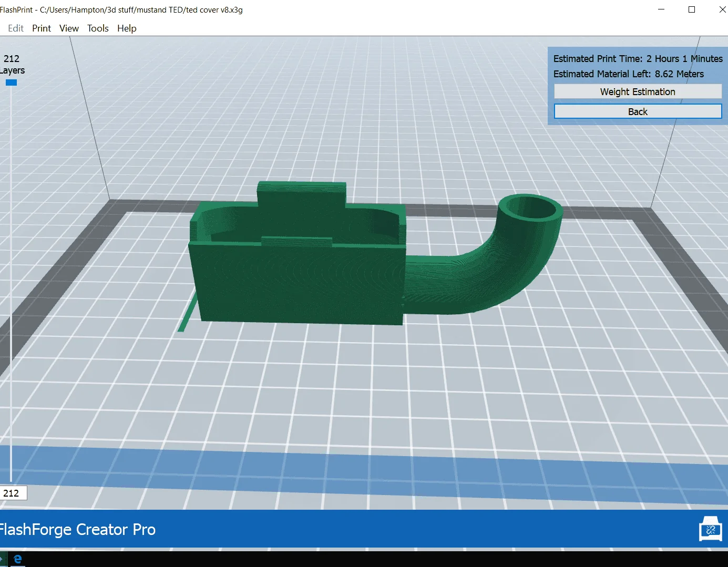728x567 pixels.
Task: Click the printer connection icon in blue bar
Action: tap(711, 529)
